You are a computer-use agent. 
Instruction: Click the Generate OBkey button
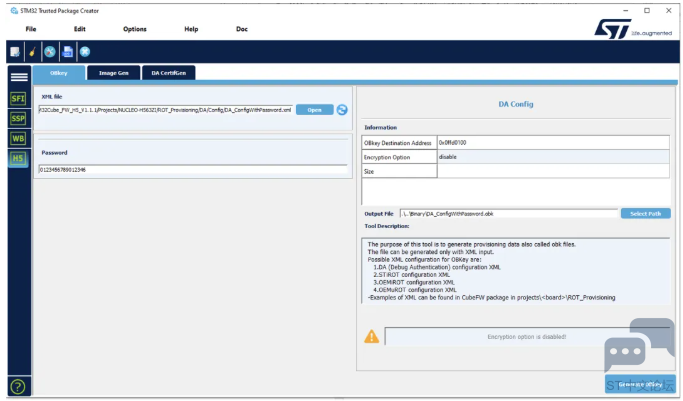point(640,384)
